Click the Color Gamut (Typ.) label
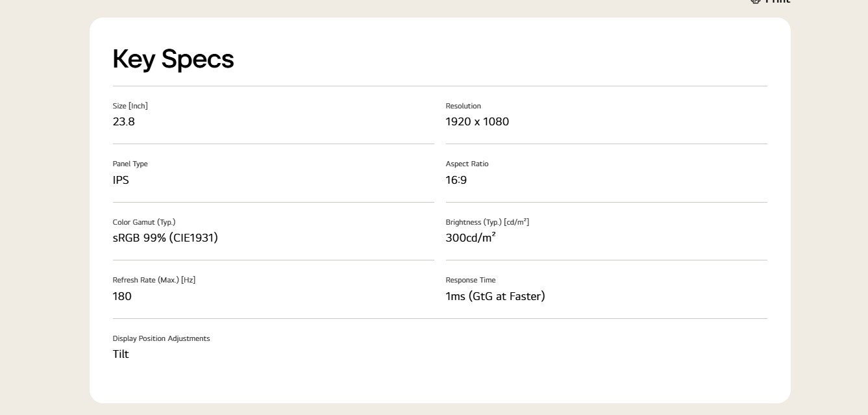868x415 pixels. pyautogui.click(x=144, y=222)
